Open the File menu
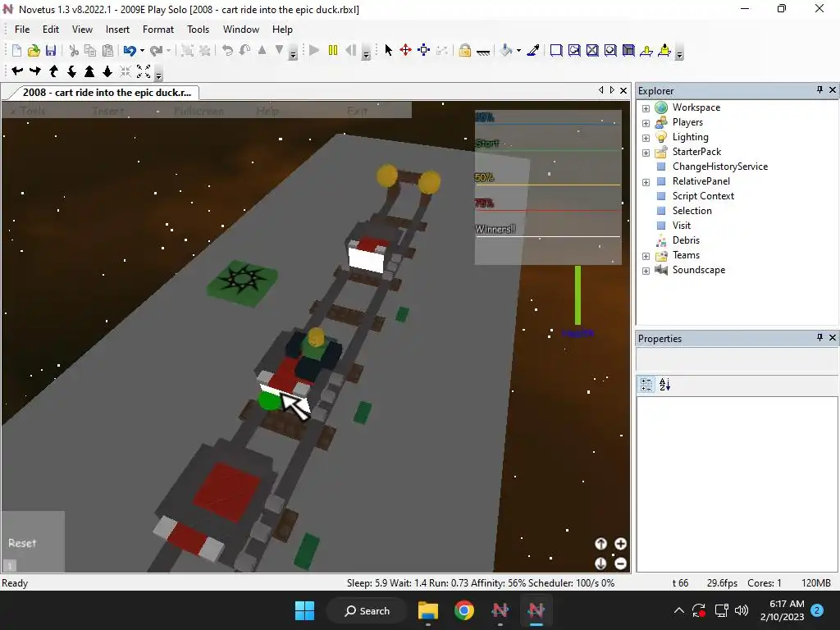 pos(22,30)
